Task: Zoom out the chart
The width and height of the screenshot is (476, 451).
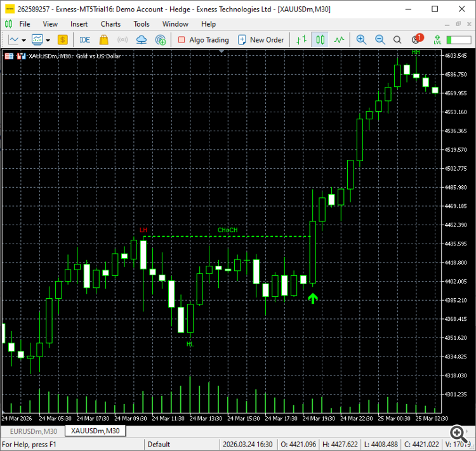Action: click(380, 40)
